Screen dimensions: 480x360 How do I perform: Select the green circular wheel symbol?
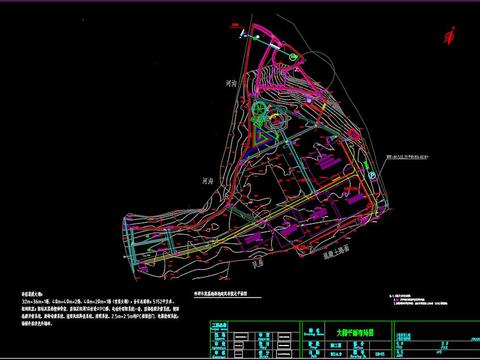(x=260, y=109)
